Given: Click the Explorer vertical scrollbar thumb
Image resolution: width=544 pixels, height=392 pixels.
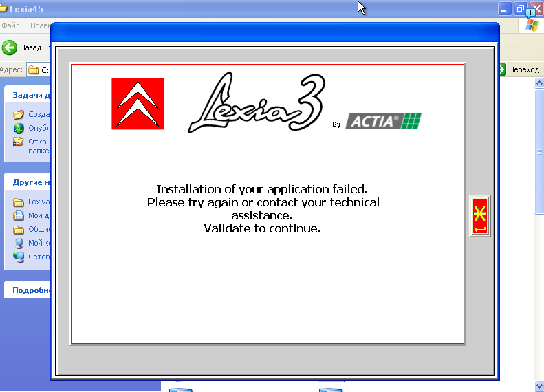Looking at the screenshot, I should (x=539, y=152).
